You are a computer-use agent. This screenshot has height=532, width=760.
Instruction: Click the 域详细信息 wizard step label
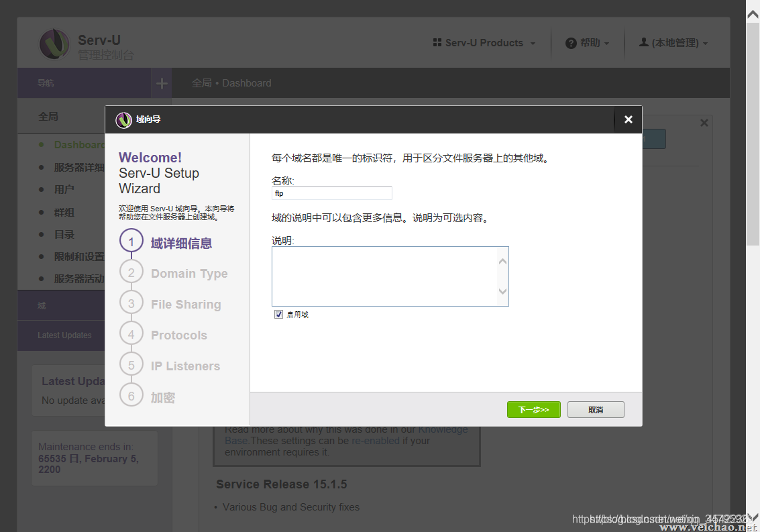[181, 243]
